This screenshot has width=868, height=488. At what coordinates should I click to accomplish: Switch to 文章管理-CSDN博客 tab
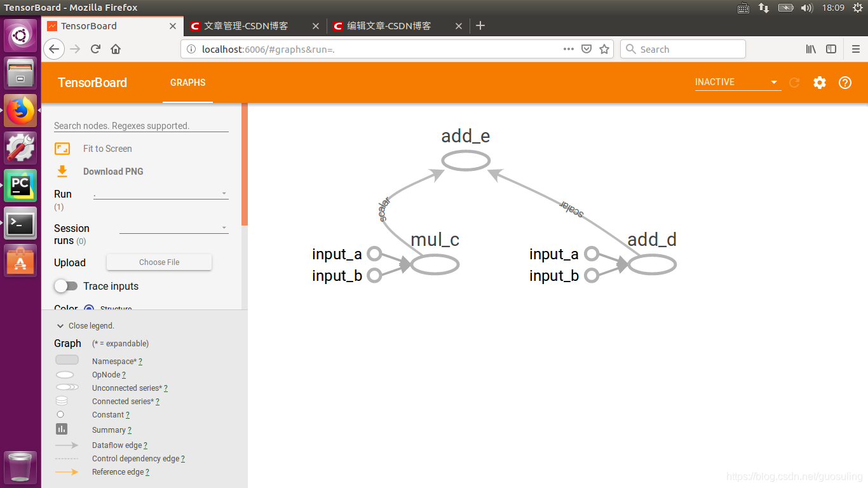257,26
